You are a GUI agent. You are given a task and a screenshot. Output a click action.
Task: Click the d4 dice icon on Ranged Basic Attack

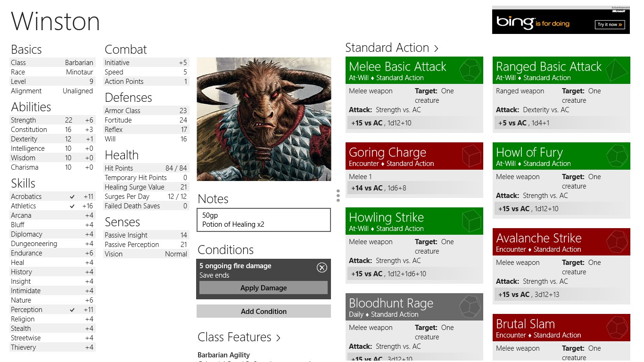coord(617,71)
